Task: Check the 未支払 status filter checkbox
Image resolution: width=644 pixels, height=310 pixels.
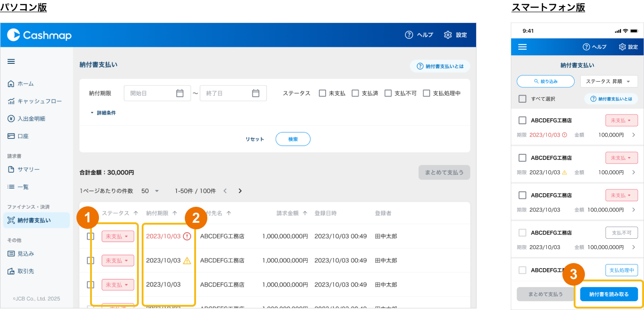Action: point(322,93)
